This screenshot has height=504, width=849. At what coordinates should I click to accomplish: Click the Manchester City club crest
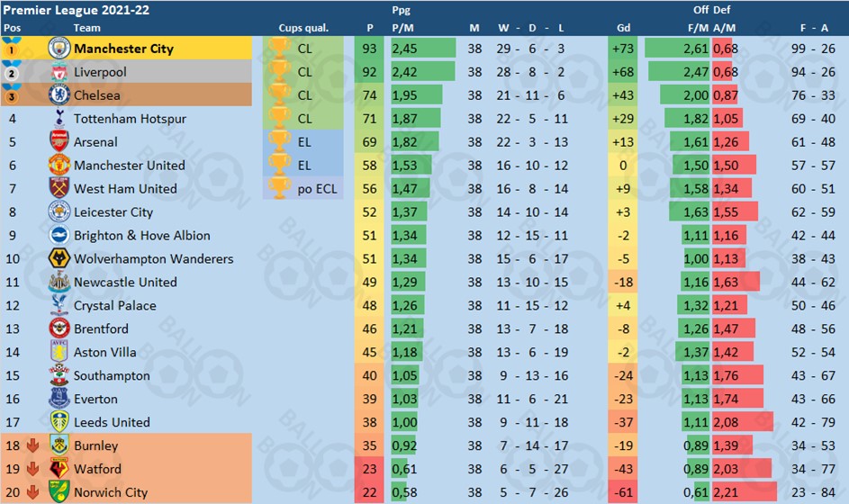59,49
